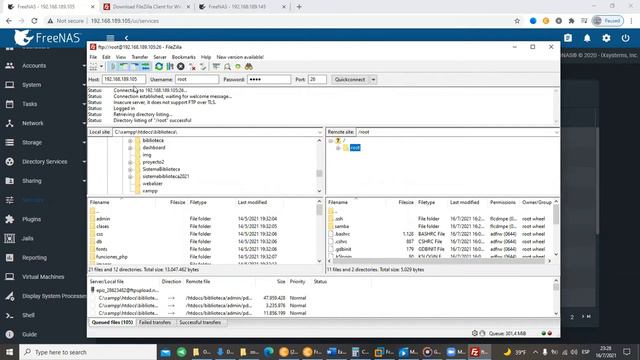The height and width of the screenshot is (360, 640).
Task: Select the webalizer folder in local tree
Action: (x=152, y=184)
